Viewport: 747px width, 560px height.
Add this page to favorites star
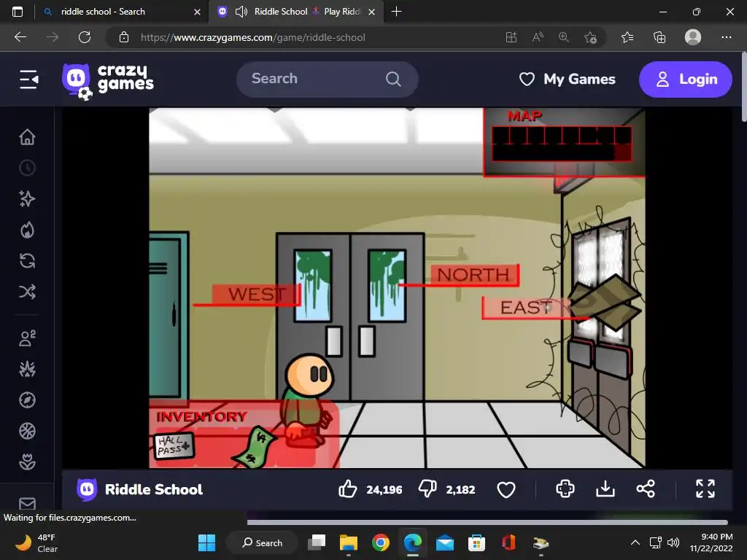[590, 37]
